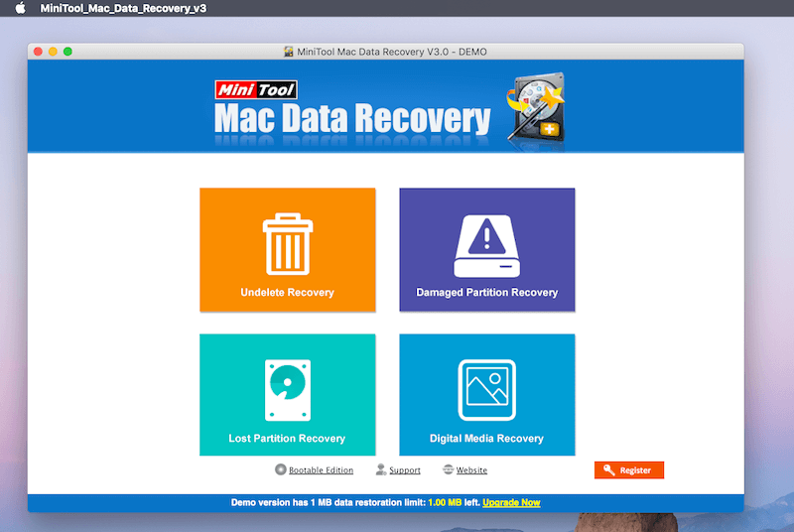Click the Upgrade Now link
Viewport: 794px width, 532px height.
(x=511, y=502)
